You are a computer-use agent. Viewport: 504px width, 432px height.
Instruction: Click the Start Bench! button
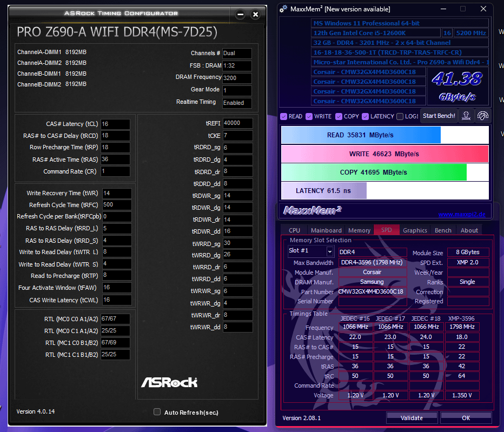[x=439, y=116]
